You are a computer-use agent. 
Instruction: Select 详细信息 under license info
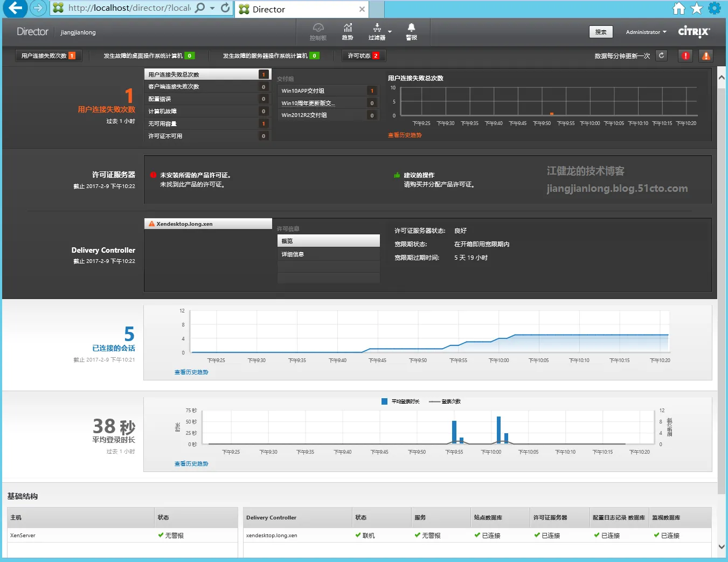pyautogui.click(x=328, y=254)
